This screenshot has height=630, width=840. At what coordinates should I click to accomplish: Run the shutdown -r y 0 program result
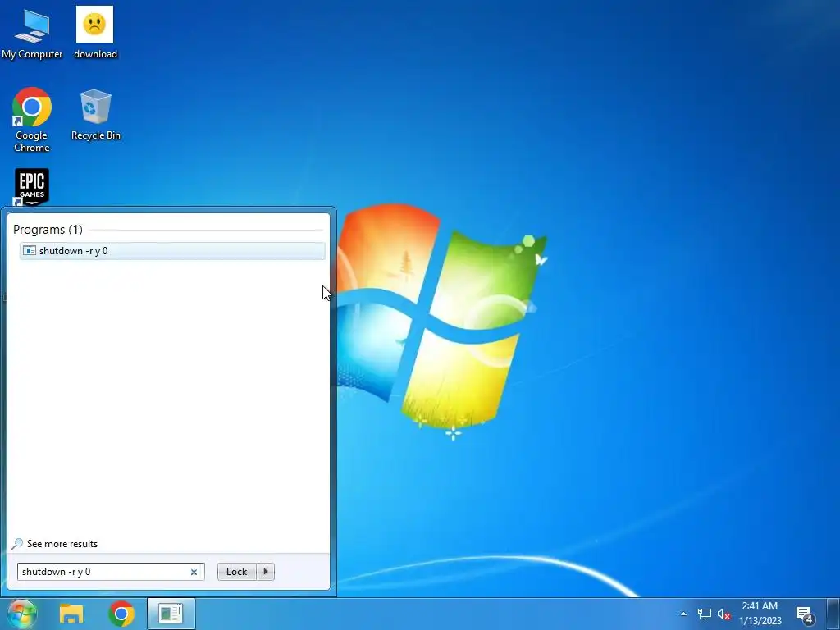point(172,251)
